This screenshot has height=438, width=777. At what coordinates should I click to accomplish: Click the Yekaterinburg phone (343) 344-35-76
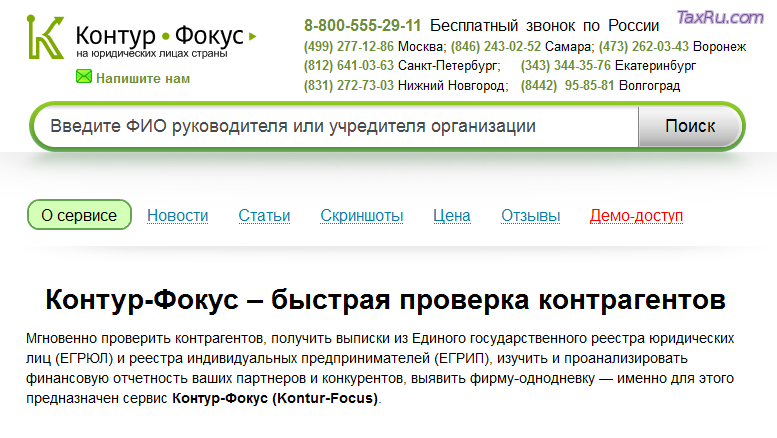click(565, 65)
